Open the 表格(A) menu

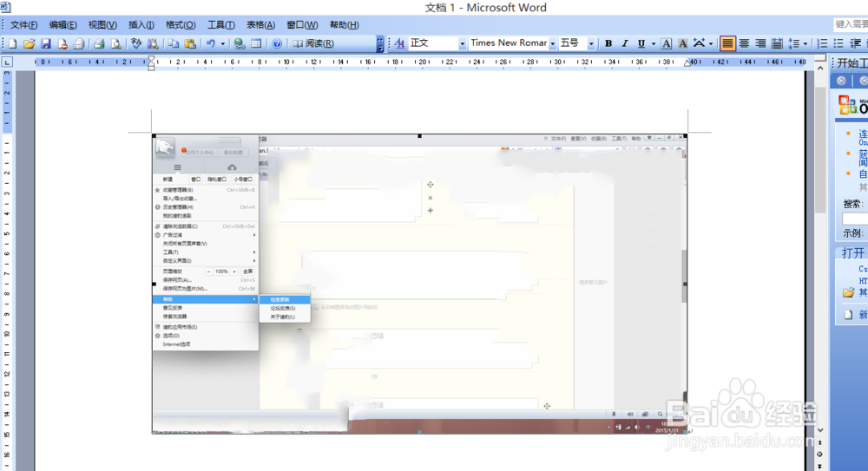point(260,25)
